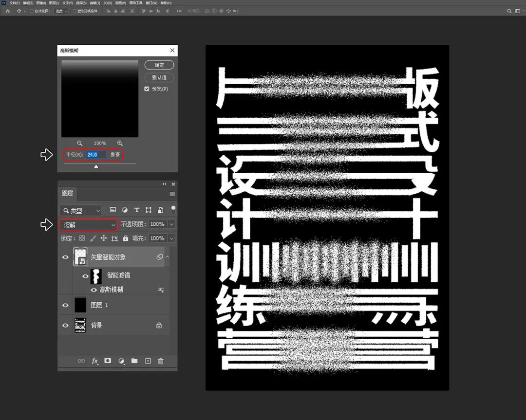Click the fx layer style icon
Viewport: 526px width, 420px height.
[x=95, y=361]
